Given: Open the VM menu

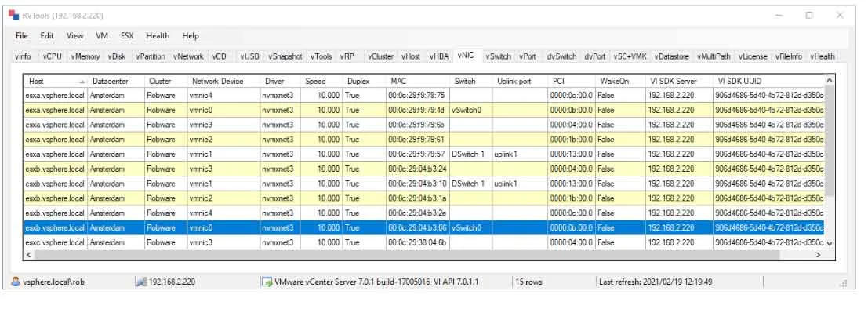Looking at the screenshot, I should (x=102, y=35).
